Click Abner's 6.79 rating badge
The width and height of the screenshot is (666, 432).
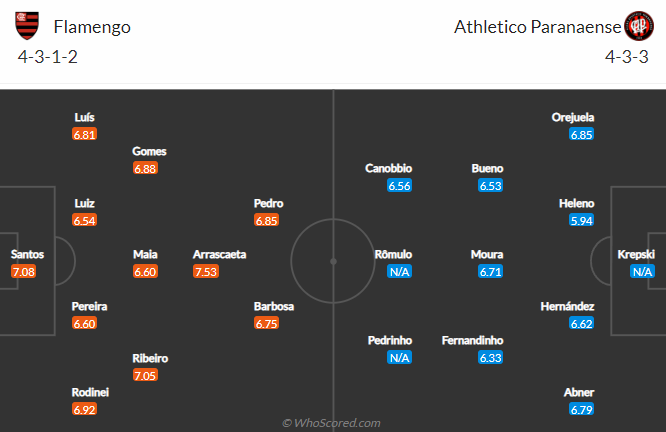click(582, 410)
